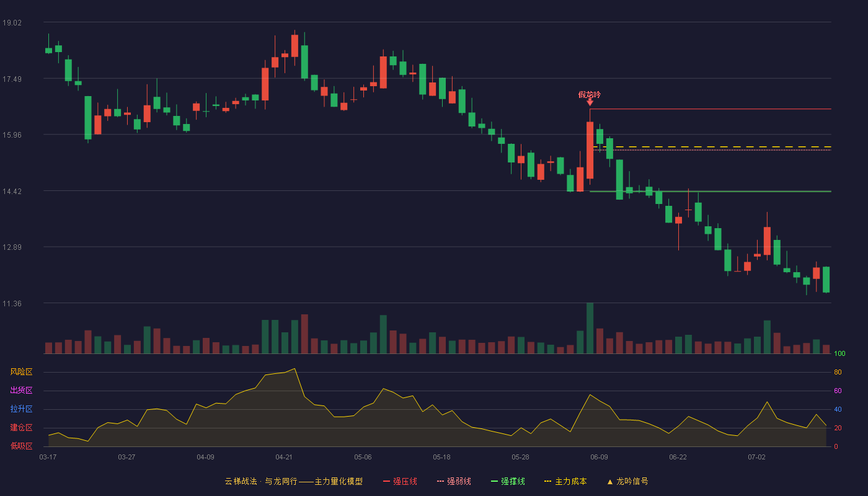Select the 拉升区 zone label
This screenshot has height=496, width=868.
point(21,409)
